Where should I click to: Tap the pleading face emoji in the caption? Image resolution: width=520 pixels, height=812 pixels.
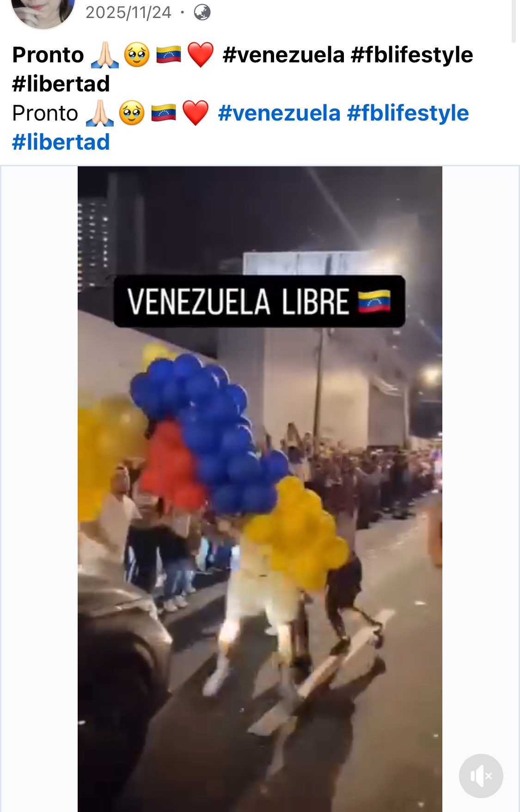click(132, 113)
